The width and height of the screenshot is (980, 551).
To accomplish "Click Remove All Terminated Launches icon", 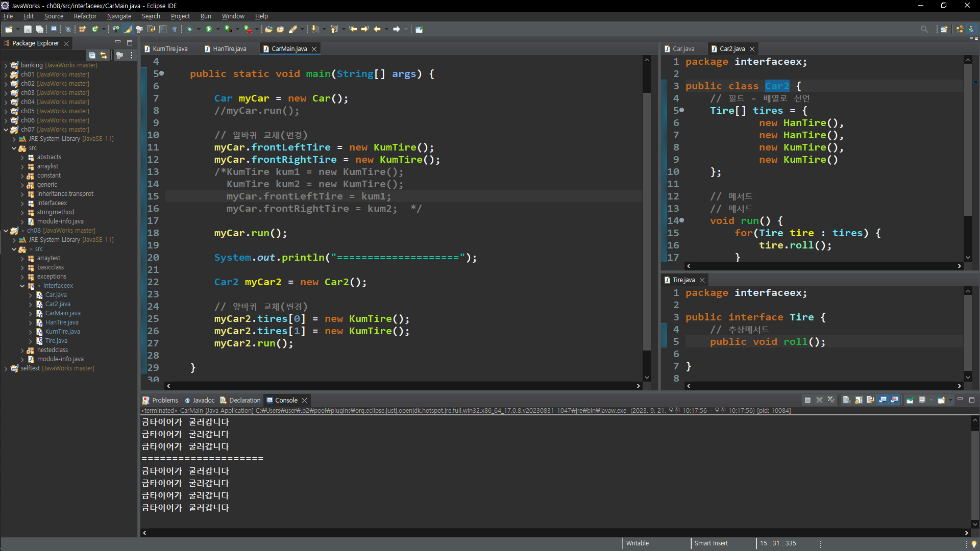I will pyautogui.click(x=831, y=400).
